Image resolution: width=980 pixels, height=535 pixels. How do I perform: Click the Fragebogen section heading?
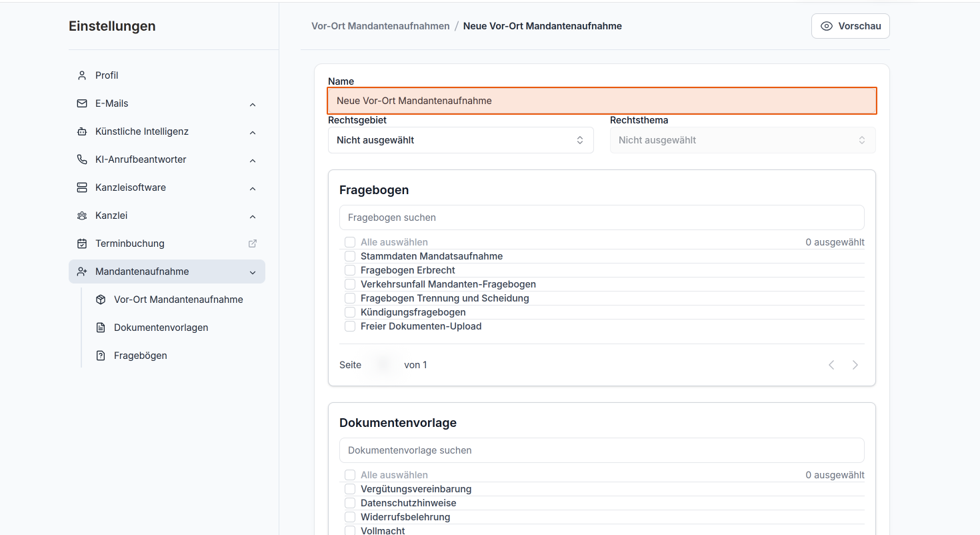point(374,190)
